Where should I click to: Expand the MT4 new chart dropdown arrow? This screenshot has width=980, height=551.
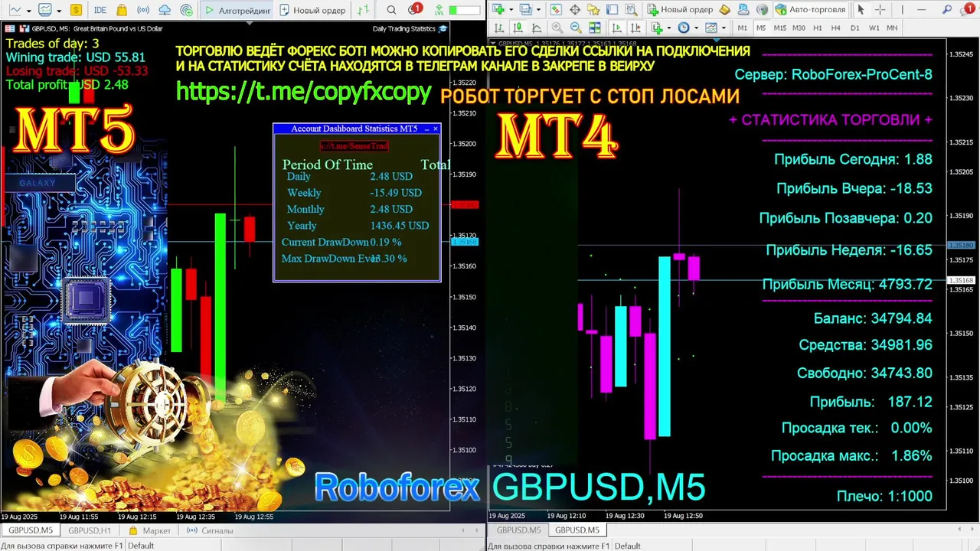511,9
